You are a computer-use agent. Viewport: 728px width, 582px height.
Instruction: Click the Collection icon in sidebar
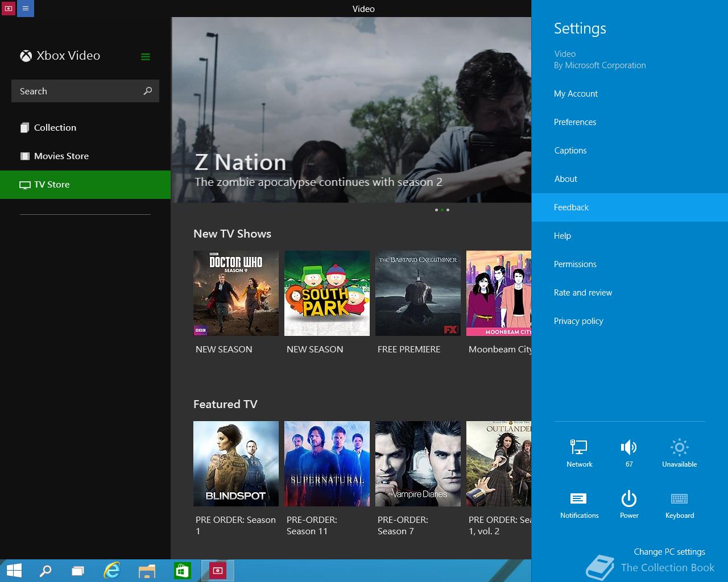[24, 128]
